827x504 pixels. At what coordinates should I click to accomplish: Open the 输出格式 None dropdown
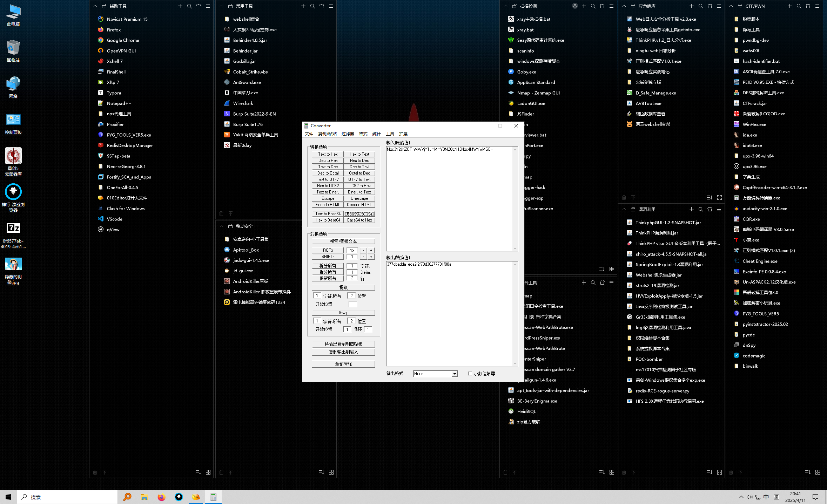click(x=454, y=374)
